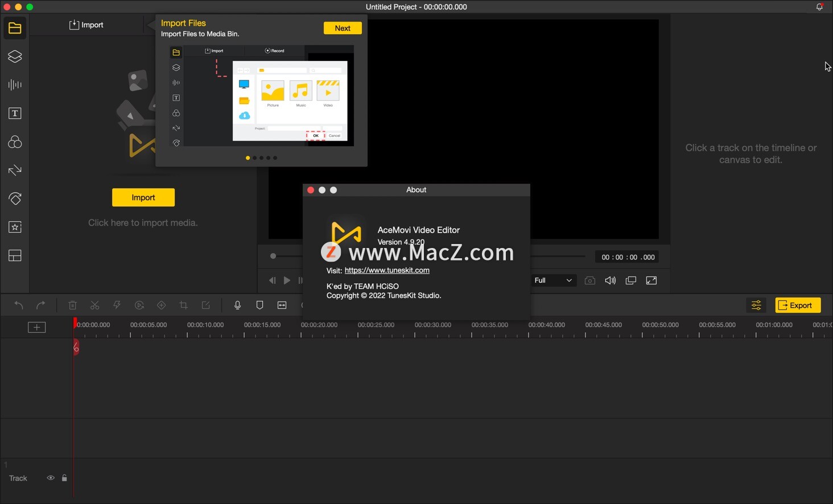Open the Animations sidebar panel
Screen dimensions: 833x504
pyautogui.click(x=15, y=199)
